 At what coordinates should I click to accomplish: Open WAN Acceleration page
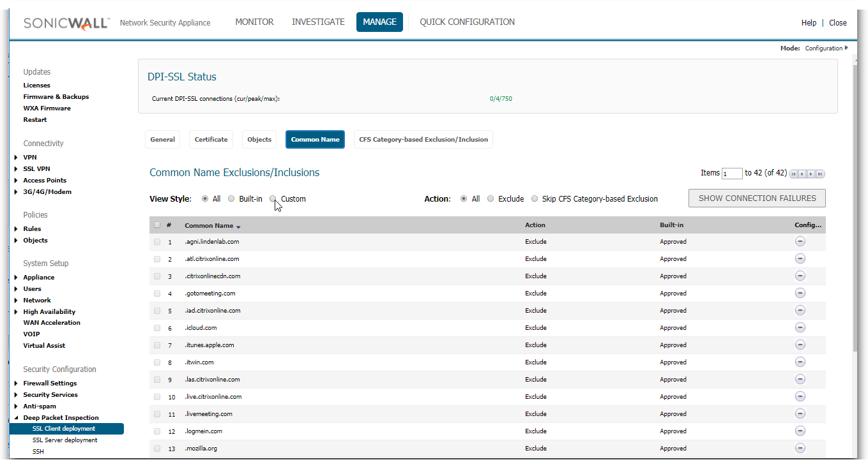(52, 322)
